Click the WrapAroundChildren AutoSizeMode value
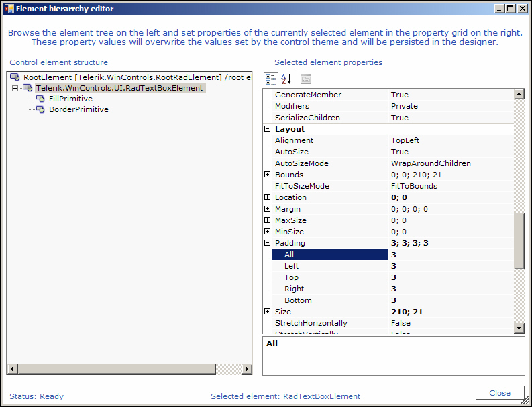Viewport: 532px width, 407px height. pyautogui.click(x=431, y=163)
